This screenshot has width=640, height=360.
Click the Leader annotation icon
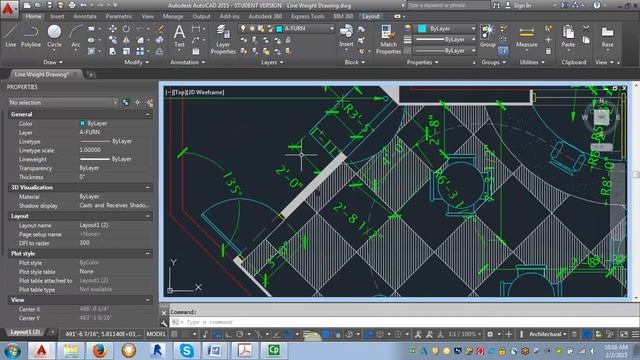coord(196,40)
